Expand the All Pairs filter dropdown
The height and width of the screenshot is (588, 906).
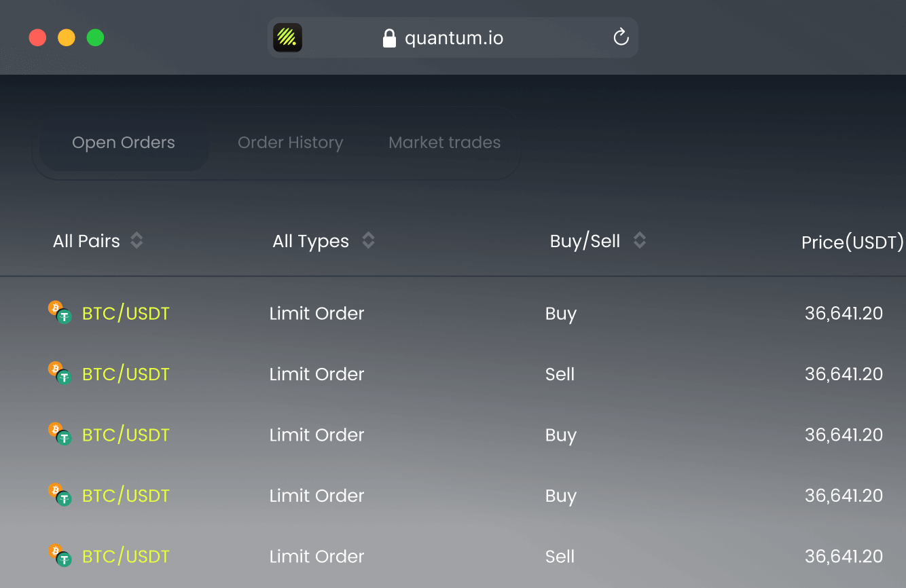coord(98,241)
